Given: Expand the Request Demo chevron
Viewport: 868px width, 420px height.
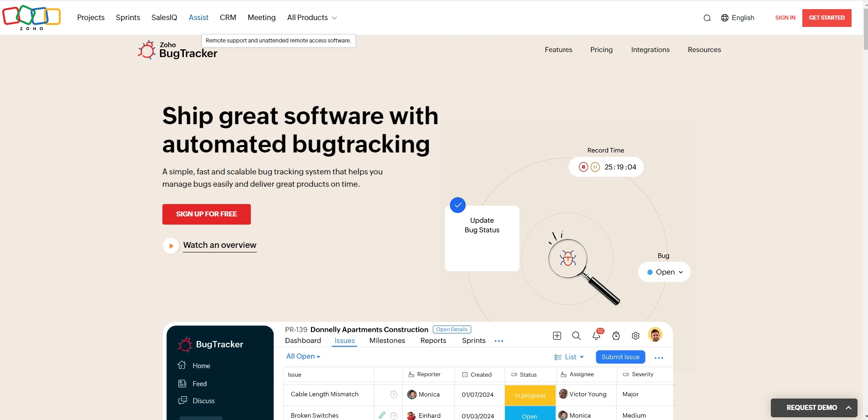Looking at the screenshot, I should pos(848,408).
